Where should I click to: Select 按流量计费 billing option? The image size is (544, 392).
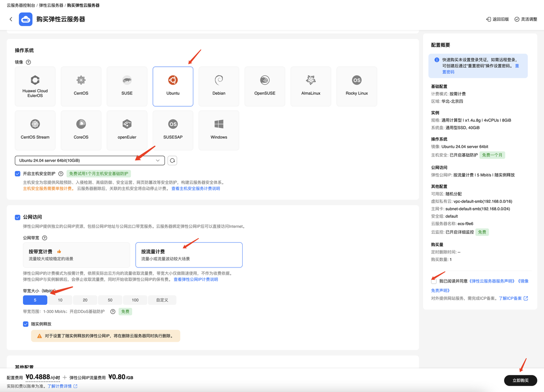(189, 255)
